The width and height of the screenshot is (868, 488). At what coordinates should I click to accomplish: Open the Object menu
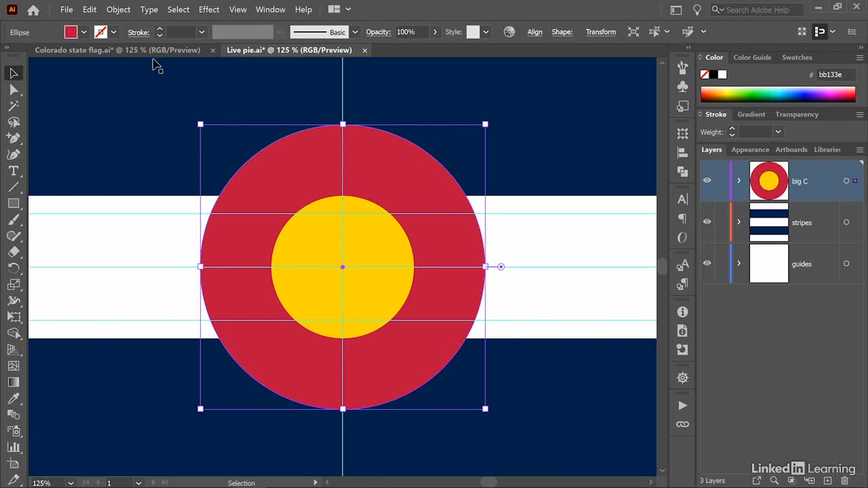click(x=118, y=9)
